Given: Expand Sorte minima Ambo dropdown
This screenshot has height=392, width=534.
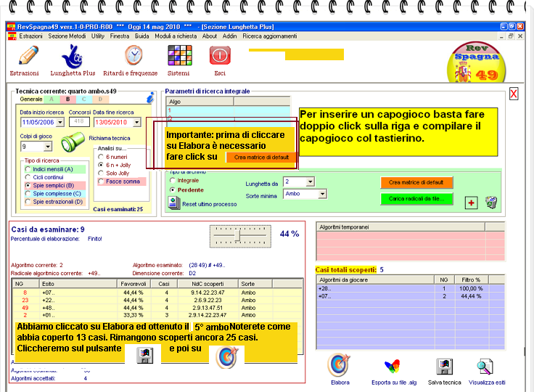Looking at the screenshot, I should tap(322, 194).
